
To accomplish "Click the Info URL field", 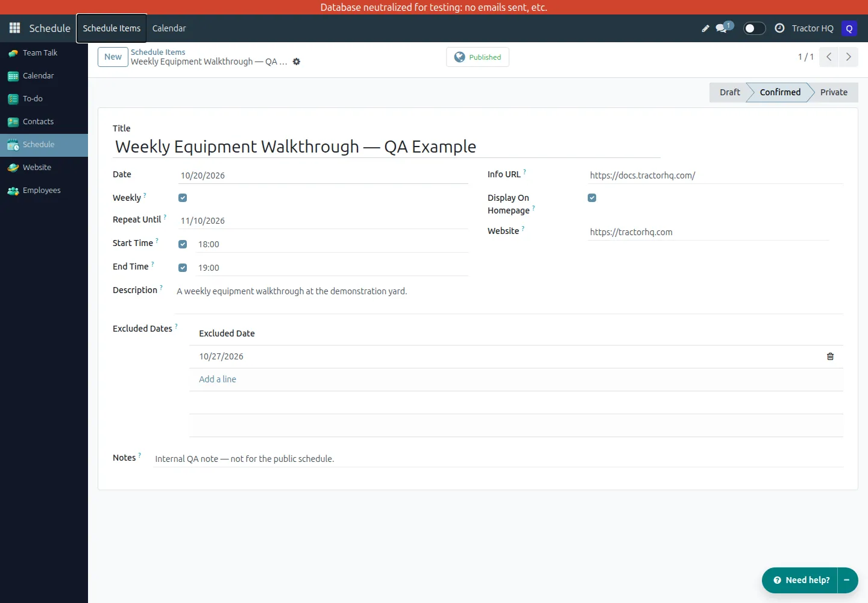I will point(715,175).
